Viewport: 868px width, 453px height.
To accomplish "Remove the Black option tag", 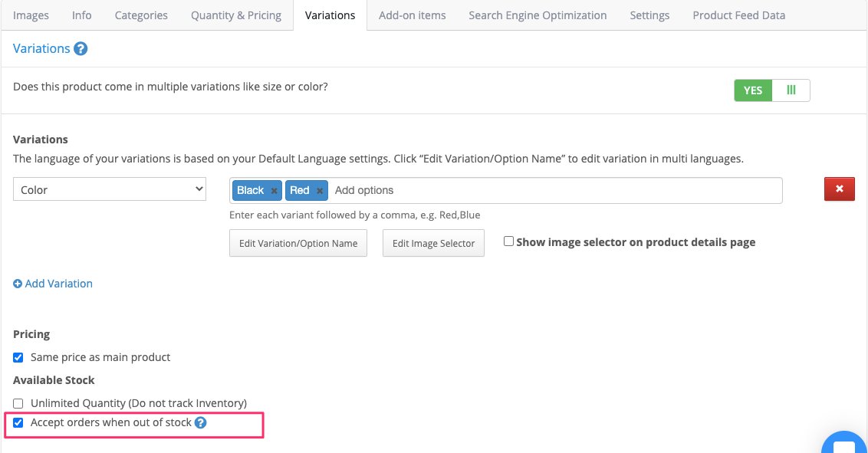I will [274, 191].
